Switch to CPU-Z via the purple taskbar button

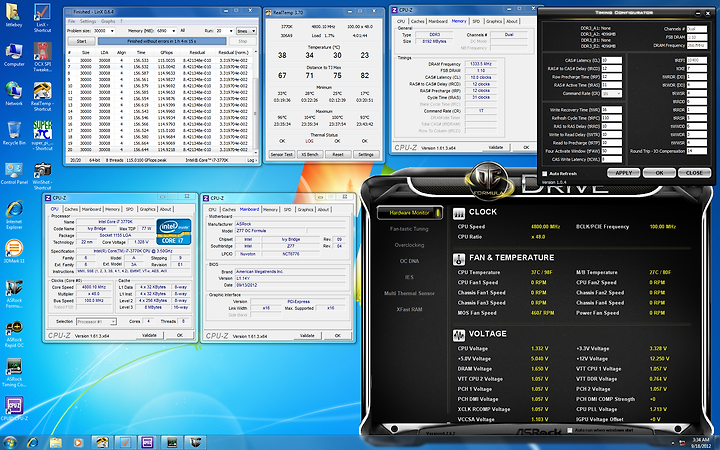pyautogui.click(x=147, y=443)
